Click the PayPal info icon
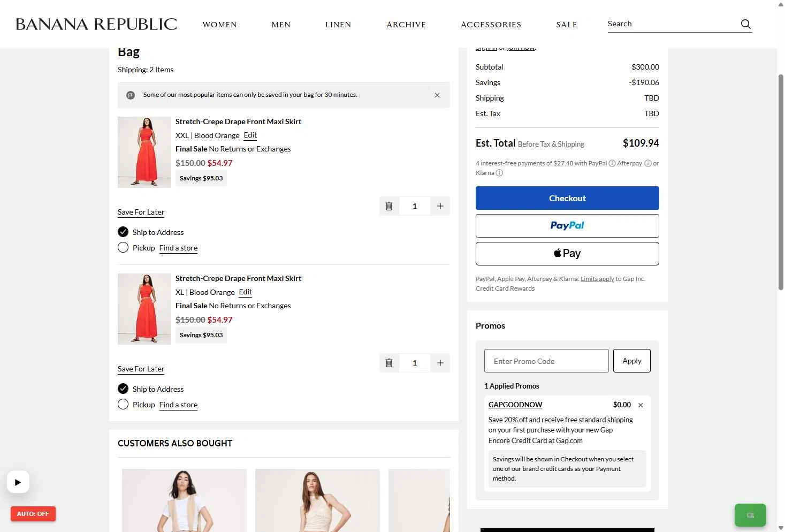785x532 pixels. (x=612, y=163)
